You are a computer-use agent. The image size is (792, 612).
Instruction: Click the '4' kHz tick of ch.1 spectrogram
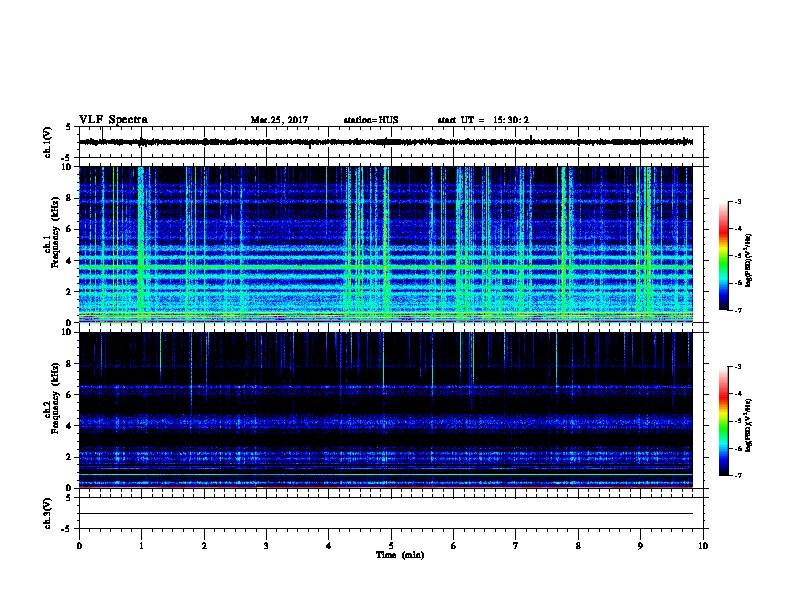click(x=70, y=261)
